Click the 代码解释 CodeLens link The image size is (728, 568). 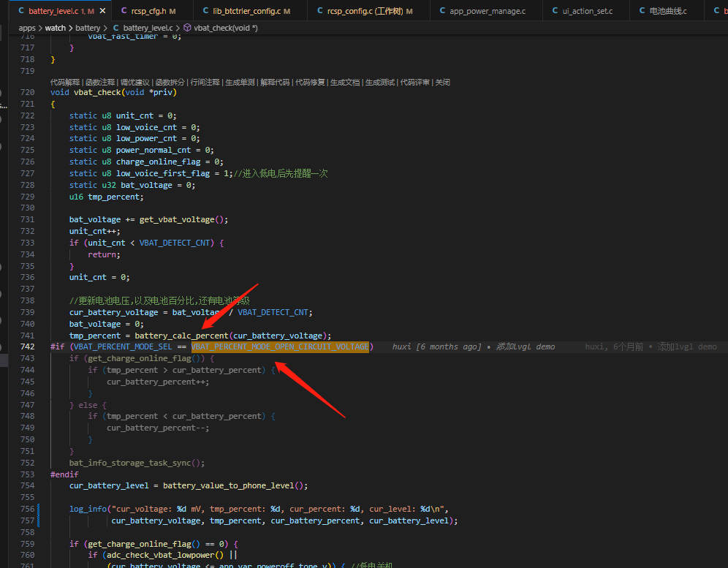pyautogui.click(x=65, y=82)
